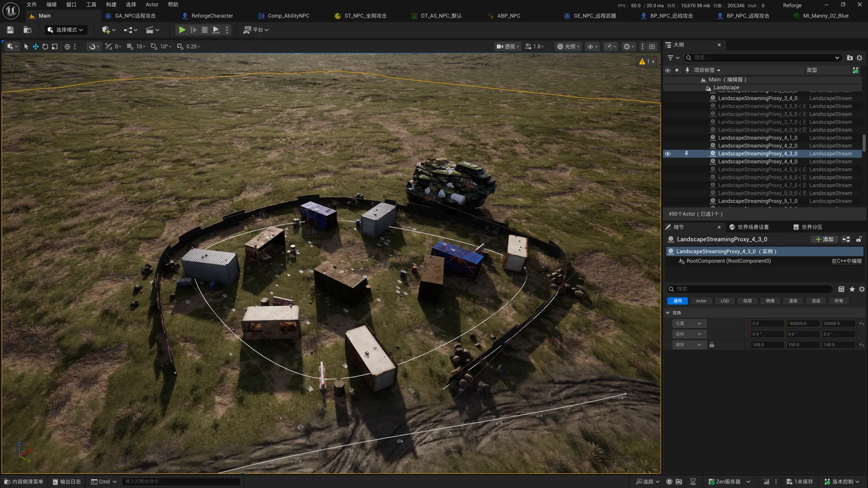Viewport: 868px width, 488px height.
Task: Save the current level with the disk icon
Action: [x=10, y=30]
